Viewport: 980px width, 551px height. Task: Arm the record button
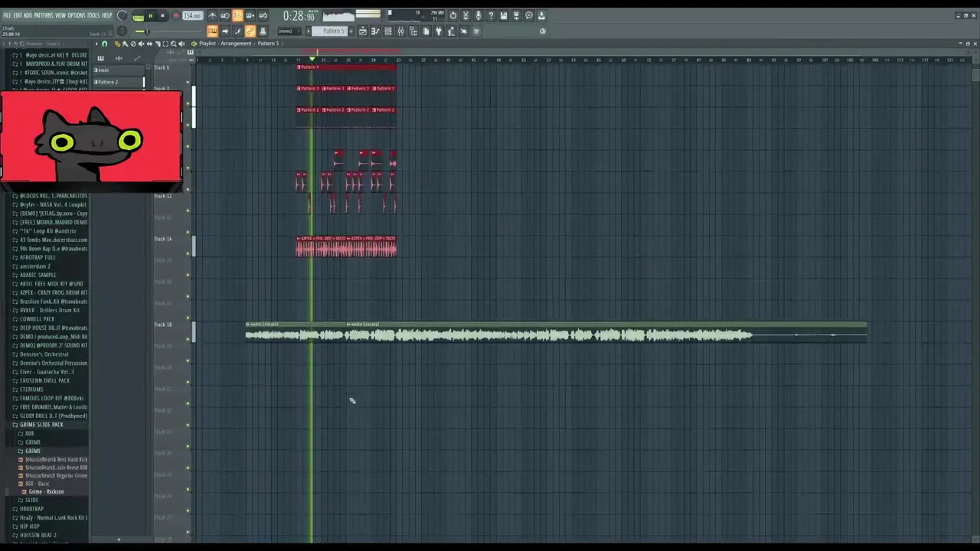point(176,15)
